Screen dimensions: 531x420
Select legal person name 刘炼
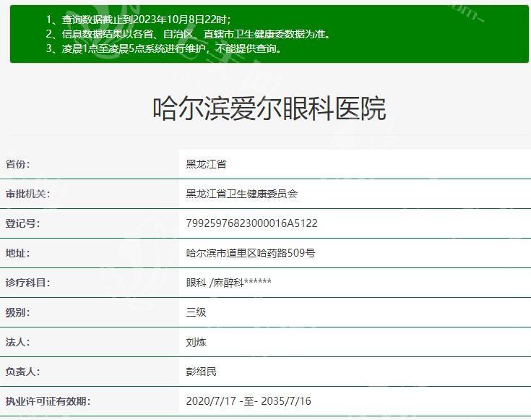[196, 342]
